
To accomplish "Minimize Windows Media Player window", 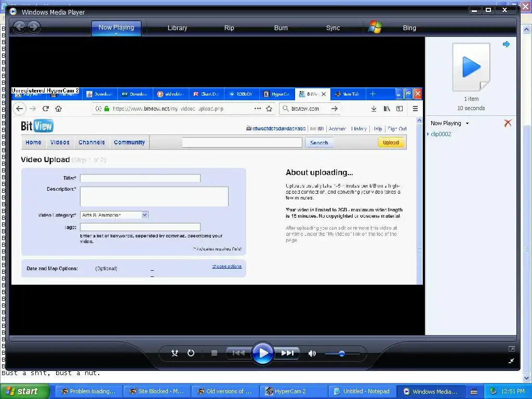I will click(474, 10).
